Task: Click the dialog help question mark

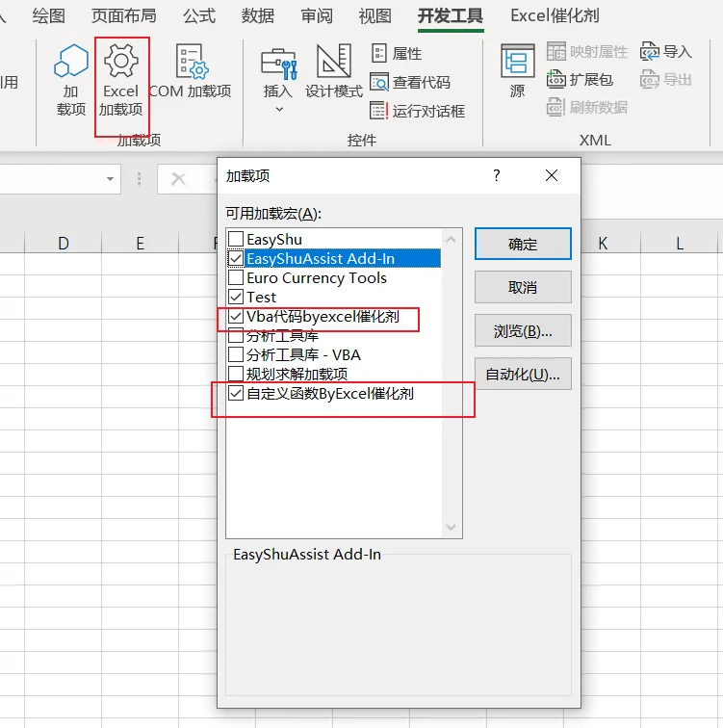Action: tap(497, 175)
